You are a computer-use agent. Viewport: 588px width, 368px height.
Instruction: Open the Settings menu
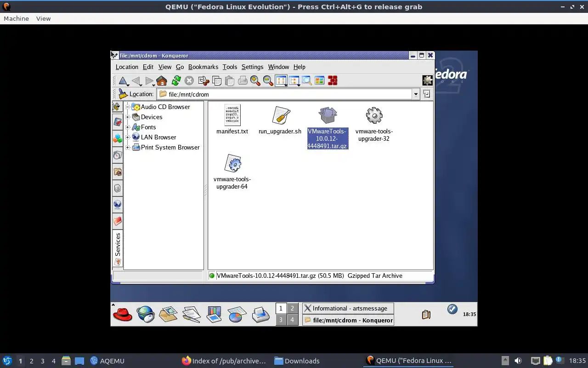(x=252, y=67)
